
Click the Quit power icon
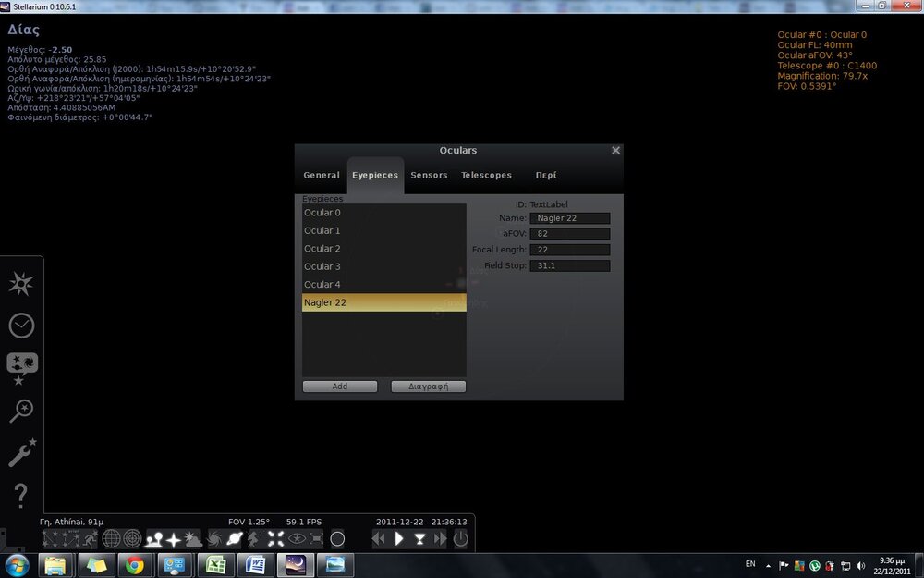[460, 538]
